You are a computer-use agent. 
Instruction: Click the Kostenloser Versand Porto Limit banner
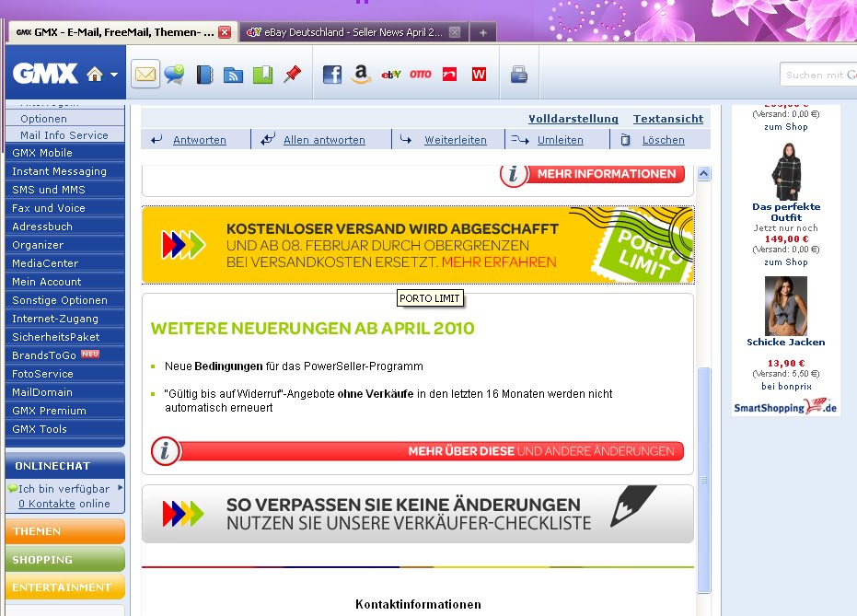[x=418, y=245]
